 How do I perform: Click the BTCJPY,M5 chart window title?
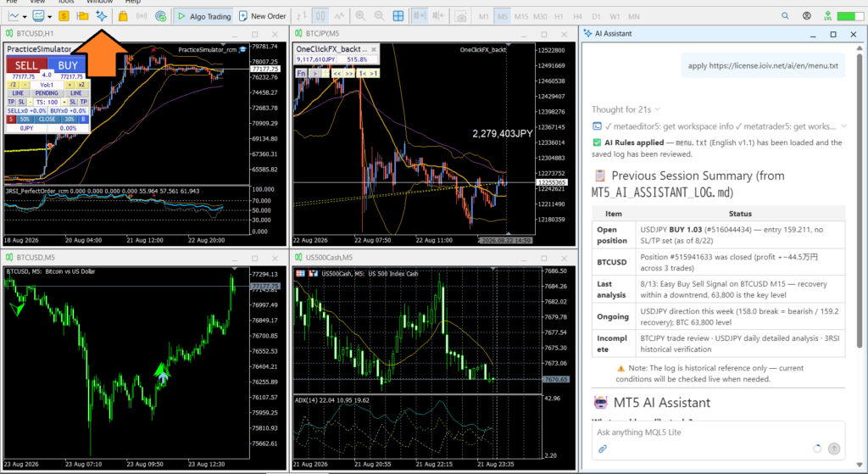(322, 34)
